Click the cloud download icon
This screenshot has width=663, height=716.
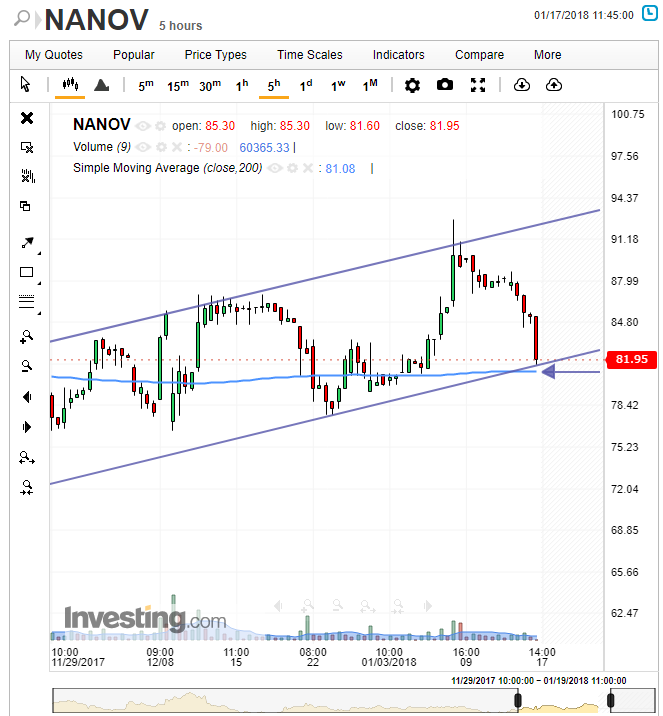point(521,85)
